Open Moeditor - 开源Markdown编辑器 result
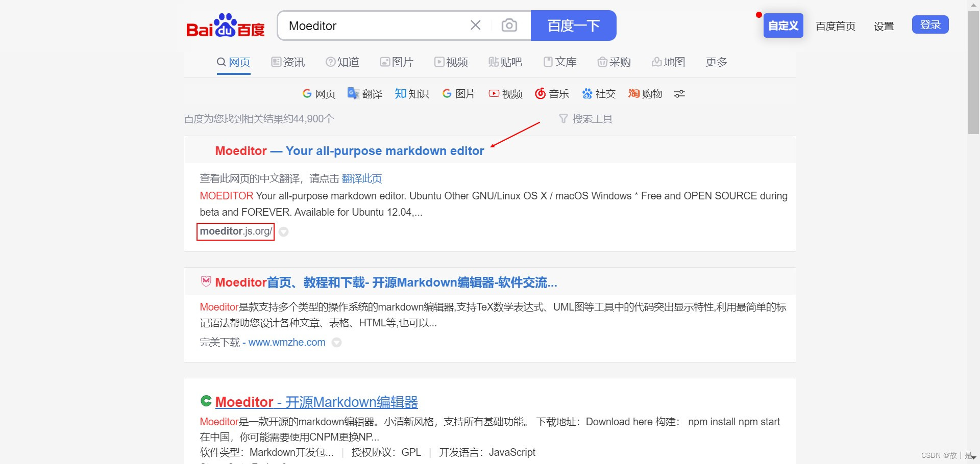This screenshot has height=464, width=980. [316, 402]
